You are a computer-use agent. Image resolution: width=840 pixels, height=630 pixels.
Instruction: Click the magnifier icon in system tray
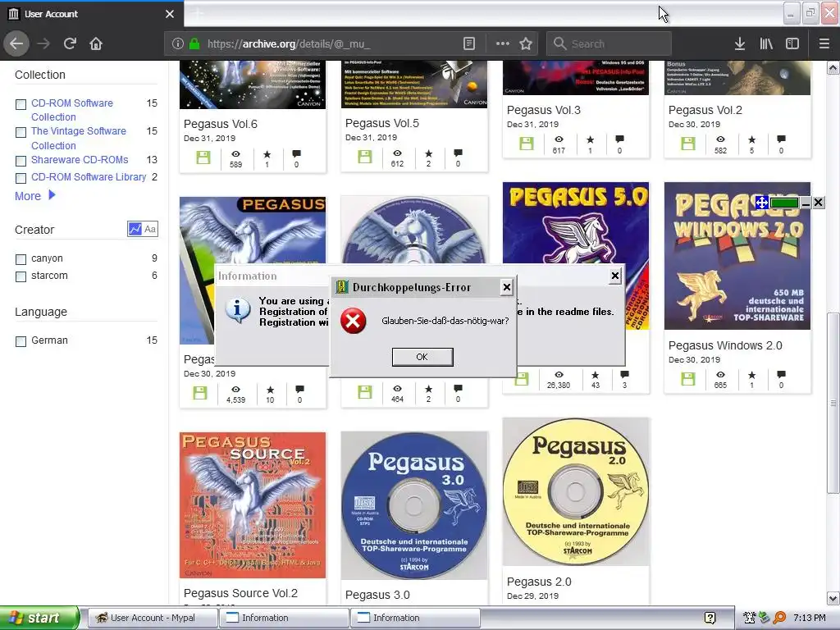click(x=780, y=618)
